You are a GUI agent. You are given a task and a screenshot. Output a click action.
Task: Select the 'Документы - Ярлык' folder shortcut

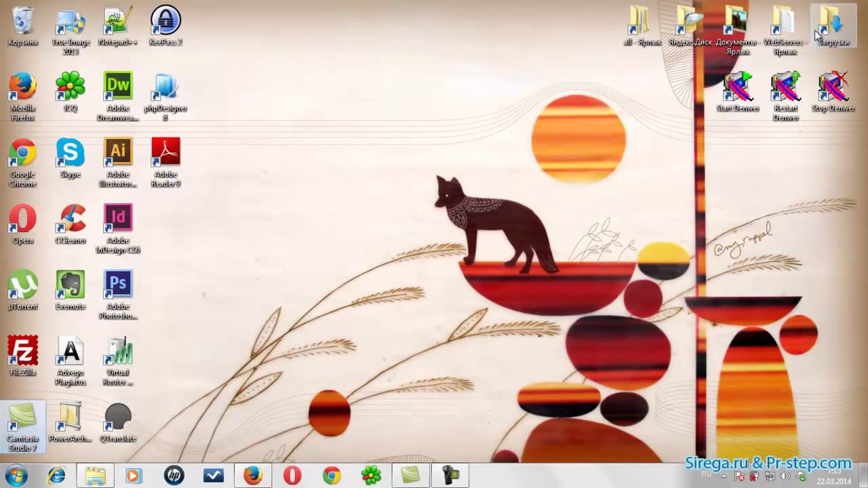coord(737,31)
